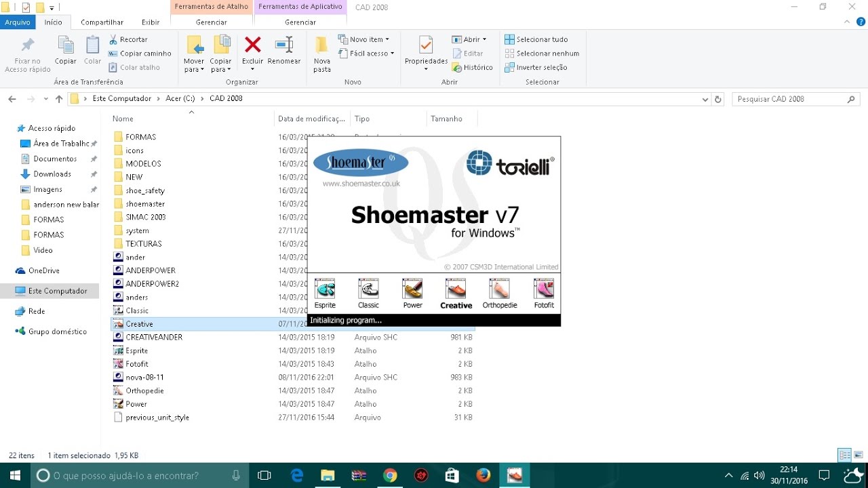Show hidden system tray icons
This screenshot has width=868, height=488.
(729, 475)
